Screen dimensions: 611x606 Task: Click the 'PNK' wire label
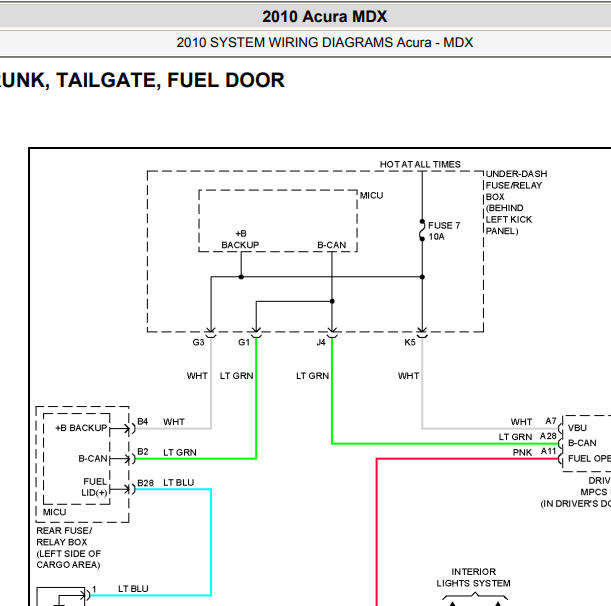click(522, 452)
